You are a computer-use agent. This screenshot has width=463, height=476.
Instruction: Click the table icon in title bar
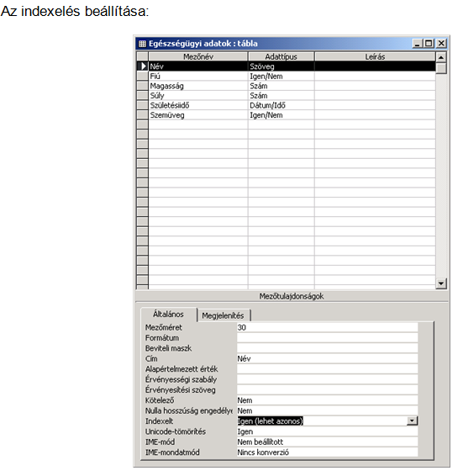point(142,44)
